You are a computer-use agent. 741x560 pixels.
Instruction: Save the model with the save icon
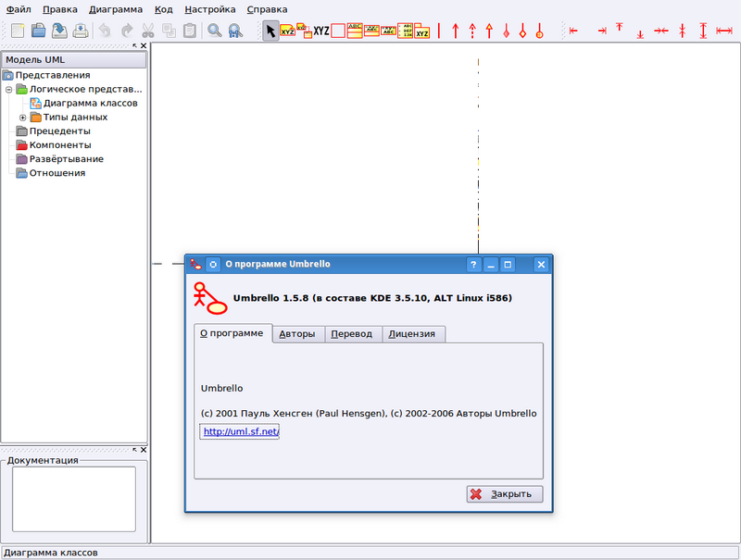pyautogui.click(x=59, y=31)
